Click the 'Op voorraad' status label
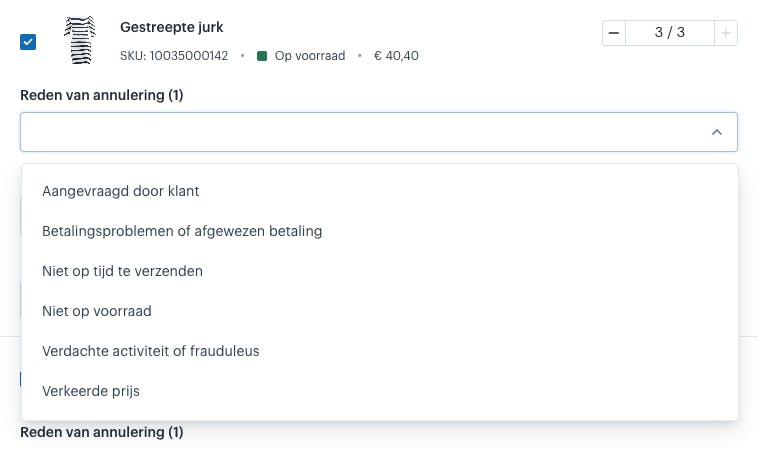The height and width of the screenshot is (449, 758). [310, 56]
